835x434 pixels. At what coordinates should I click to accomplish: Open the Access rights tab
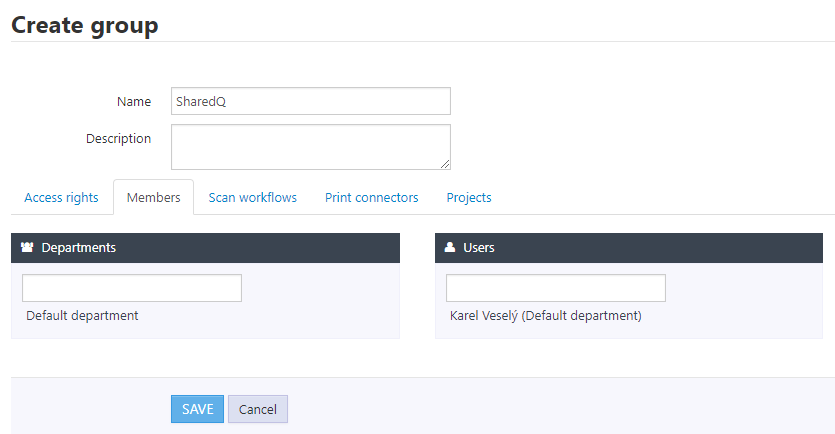[61, 198]
